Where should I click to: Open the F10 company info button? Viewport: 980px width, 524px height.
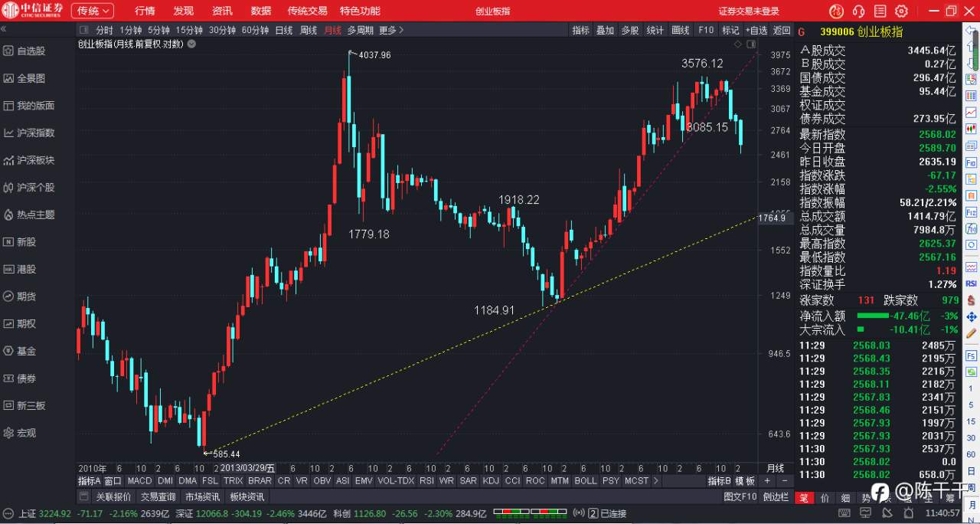[706, 31]
